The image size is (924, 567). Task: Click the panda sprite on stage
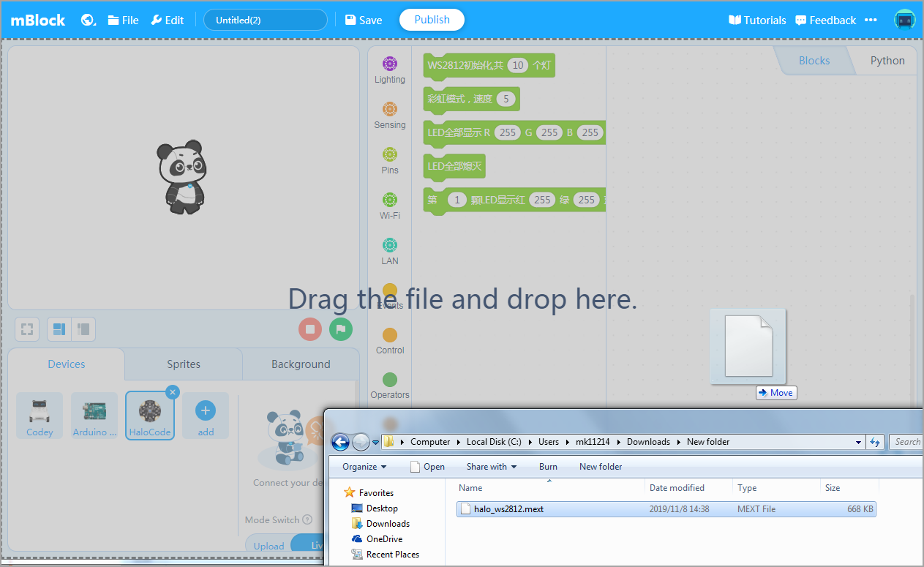click(181, 177)
